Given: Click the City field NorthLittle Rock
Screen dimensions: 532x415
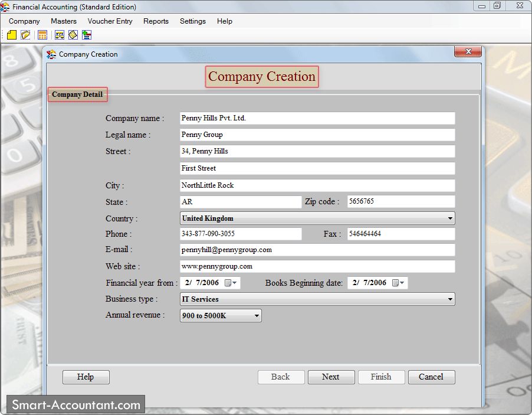Looking at the screenshot, I should [x=317, y=185].
